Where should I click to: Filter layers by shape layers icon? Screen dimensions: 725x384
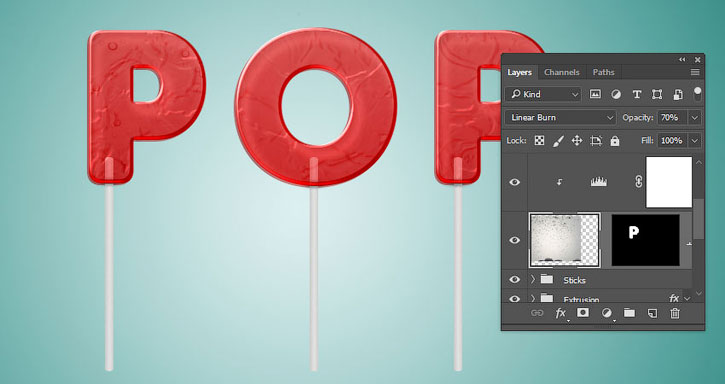pos(657,94)
